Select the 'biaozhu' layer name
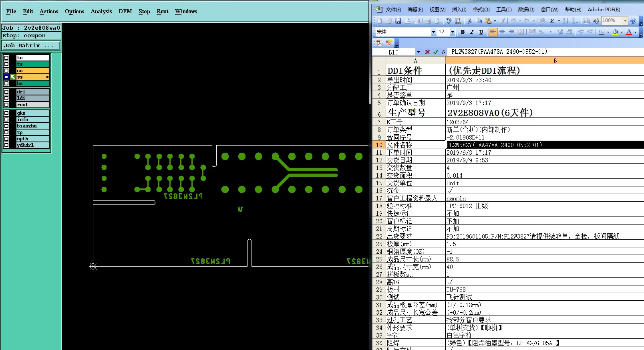644x350 pixels. click(x=32, y=126)
